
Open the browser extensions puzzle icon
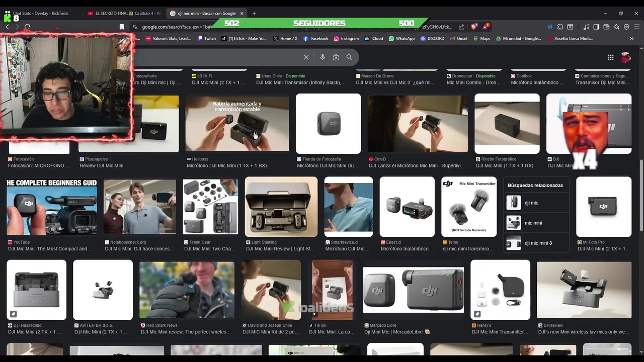click(560, 27)
